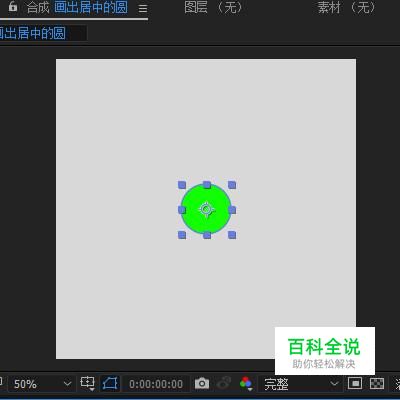400x400 pixels.
Task: Toggle mask and shape path visibility
Action: tap(110, 384)
